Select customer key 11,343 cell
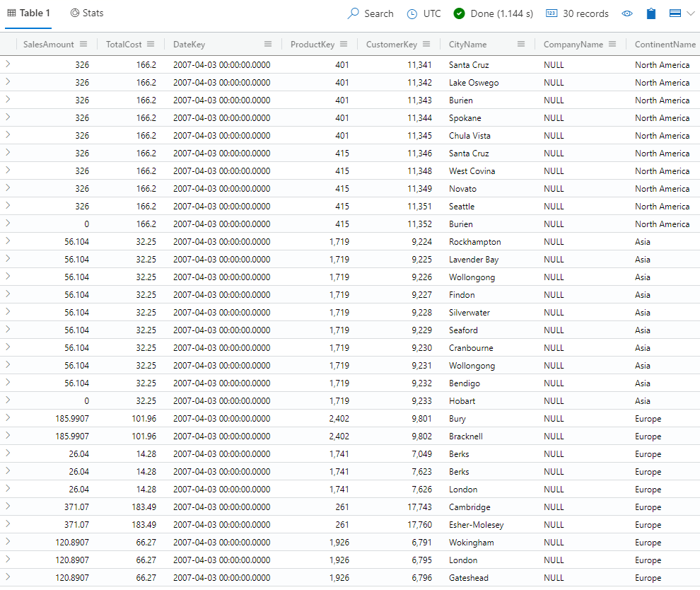The height and width of the screenshot is (590, 700). pos(419,100)
